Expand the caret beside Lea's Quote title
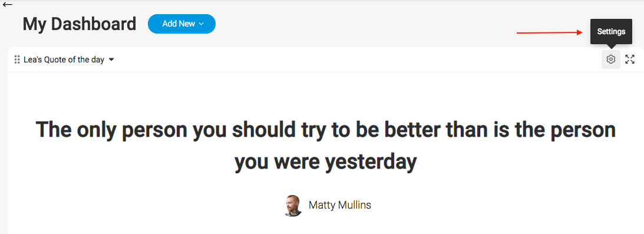Screen dimensions: 644x234 click(111, 60)
